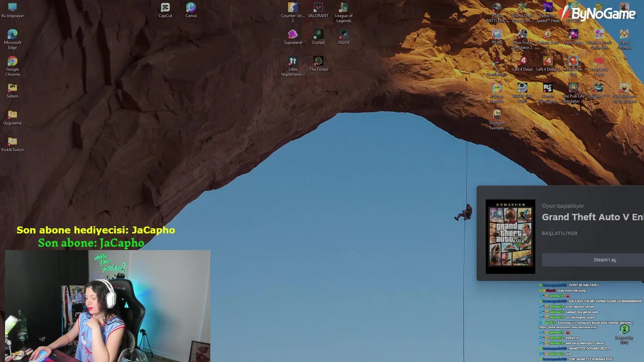Click the Son abone hediyecisi: JaCapho text
The width and height of the screenshot is (644, 362).
tap(96, 230)
